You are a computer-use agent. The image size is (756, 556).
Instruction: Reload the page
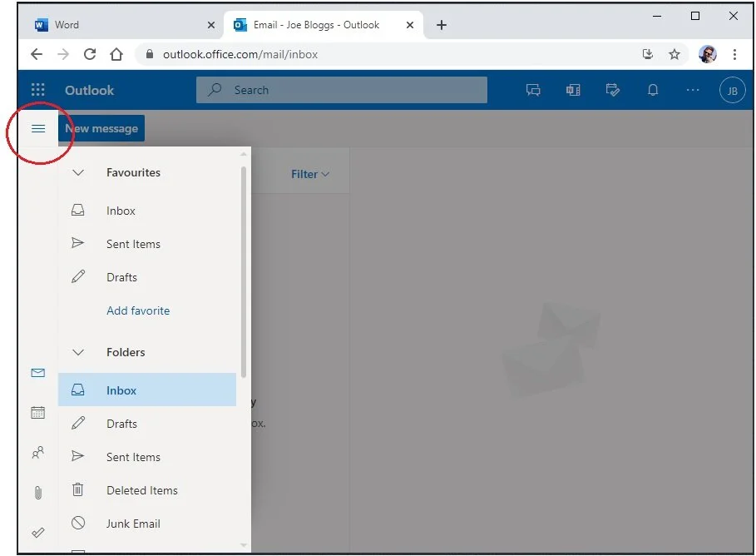point(90,54)
